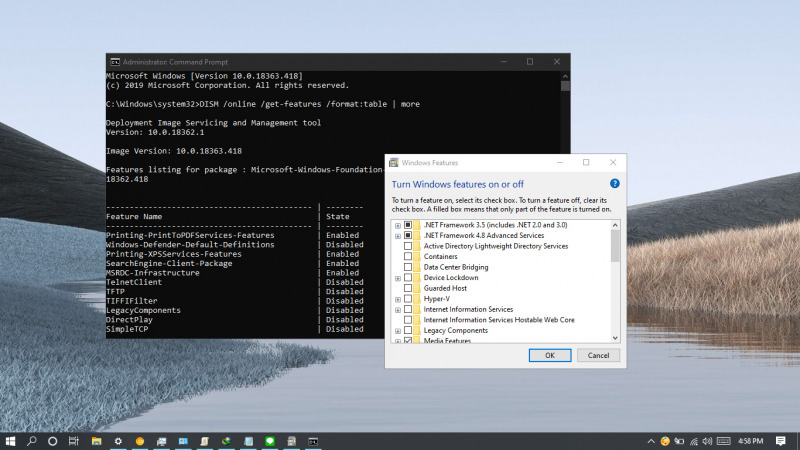Click the Command Prompt scrollbar thumb

click(565, 86)
